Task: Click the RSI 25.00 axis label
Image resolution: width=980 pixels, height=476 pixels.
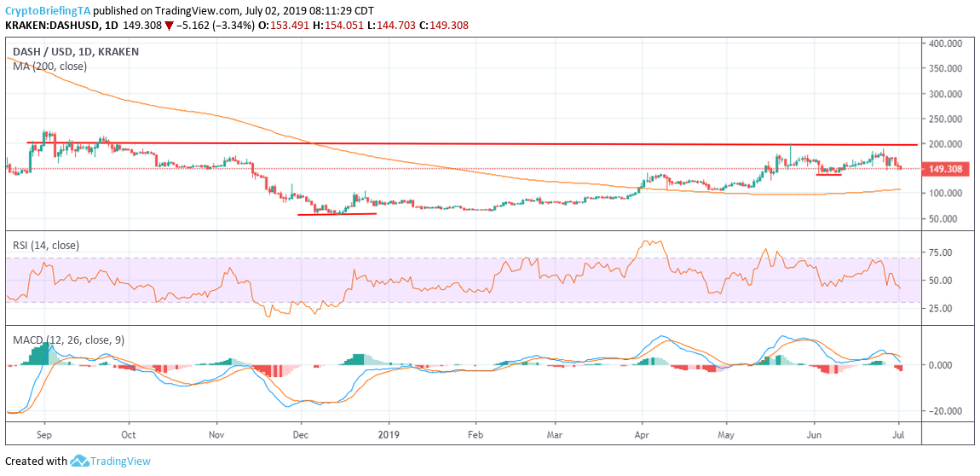Action: 942,308
